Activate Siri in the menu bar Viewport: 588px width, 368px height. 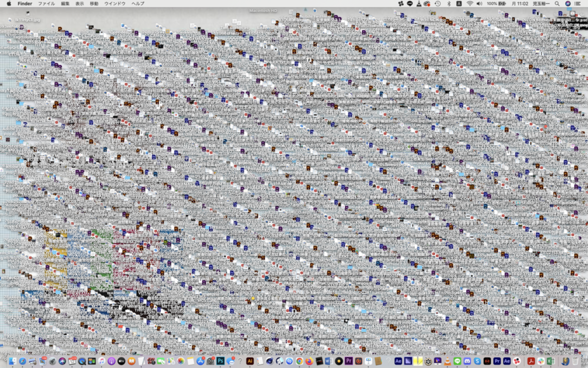click(568, 4)
